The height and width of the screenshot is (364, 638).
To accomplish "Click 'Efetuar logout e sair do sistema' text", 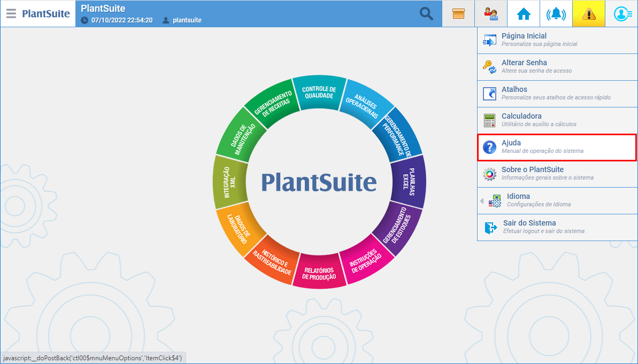I will pos(543,231).
